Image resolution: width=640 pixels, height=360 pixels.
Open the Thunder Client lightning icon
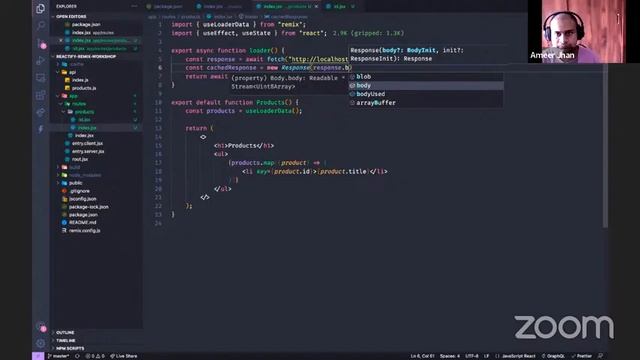click(40, 129)
